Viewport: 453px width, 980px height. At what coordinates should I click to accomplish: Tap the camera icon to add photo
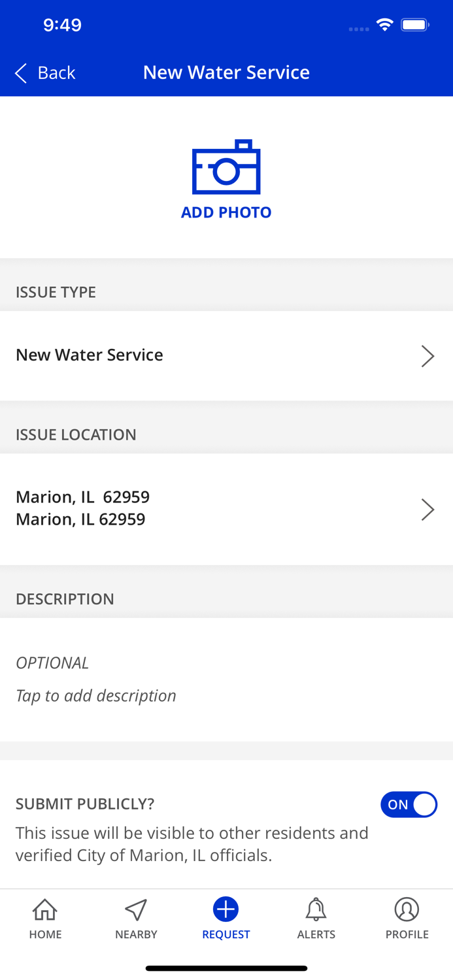(226, 167)
